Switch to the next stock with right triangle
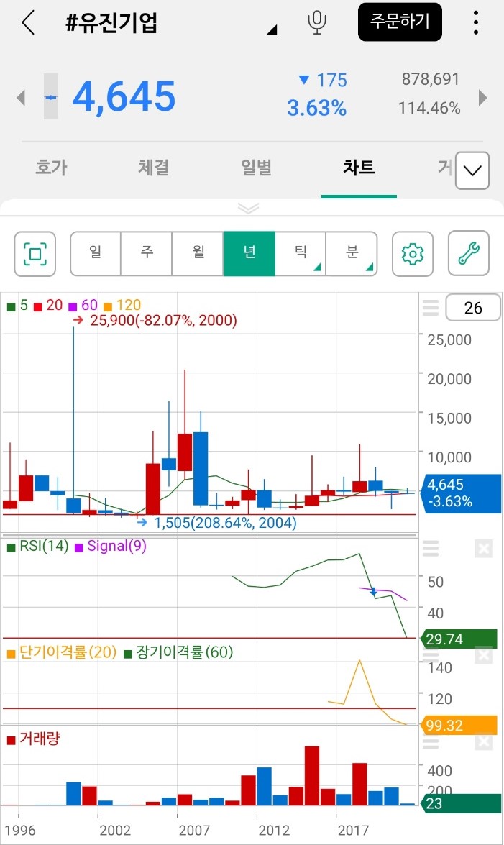The width and height of the screenshot is (504, 845). pos(482,98)
